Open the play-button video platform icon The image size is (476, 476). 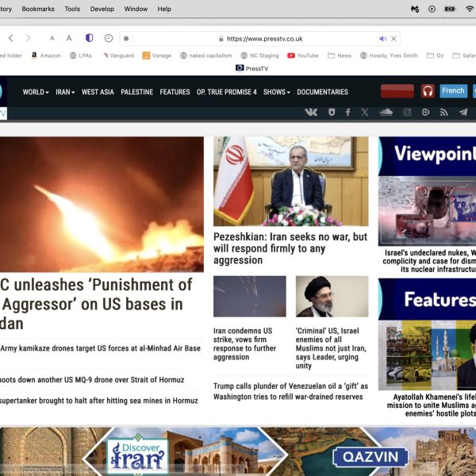[425, 113]
